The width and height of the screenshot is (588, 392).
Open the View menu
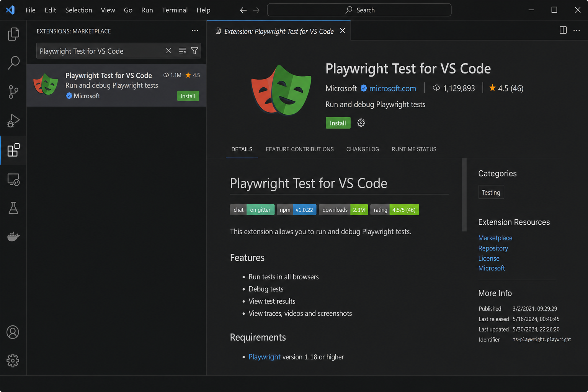[x=108, y=10]
